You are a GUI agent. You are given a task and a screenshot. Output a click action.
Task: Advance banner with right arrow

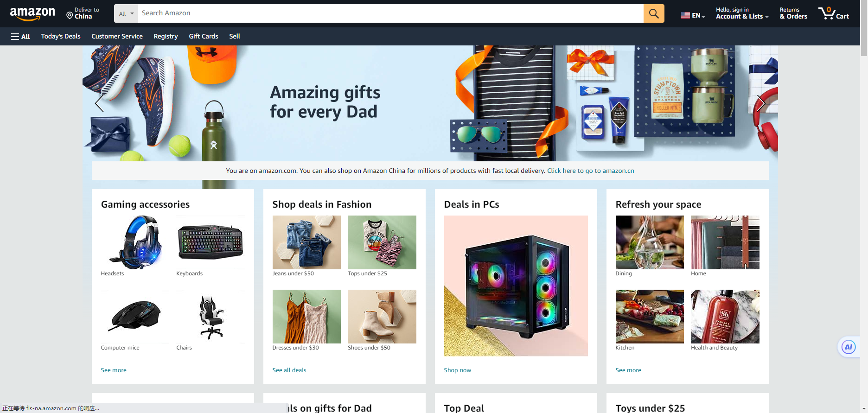[x=761, y=103]
